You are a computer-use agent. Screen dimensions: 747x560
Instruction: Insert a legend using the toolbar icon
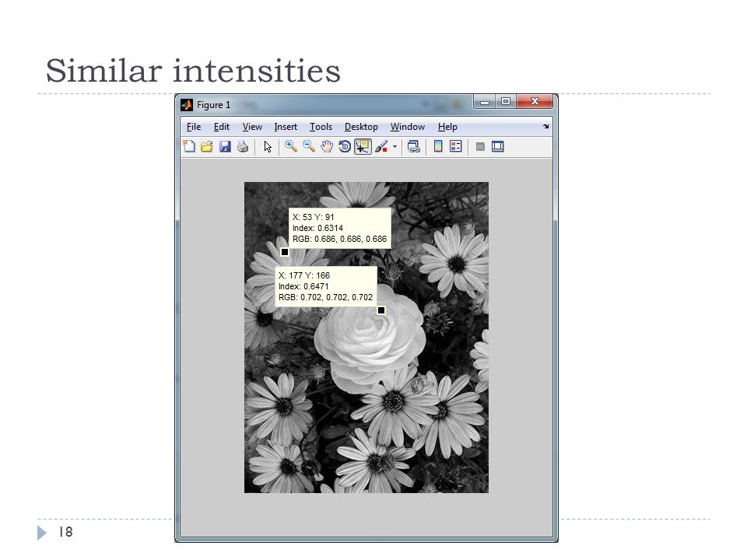[455, 146]
